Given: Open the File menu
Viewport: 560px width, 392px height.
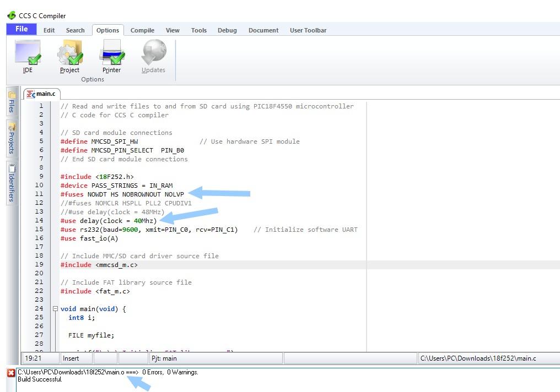Looking at the screenshot, I should click(21, 29).
